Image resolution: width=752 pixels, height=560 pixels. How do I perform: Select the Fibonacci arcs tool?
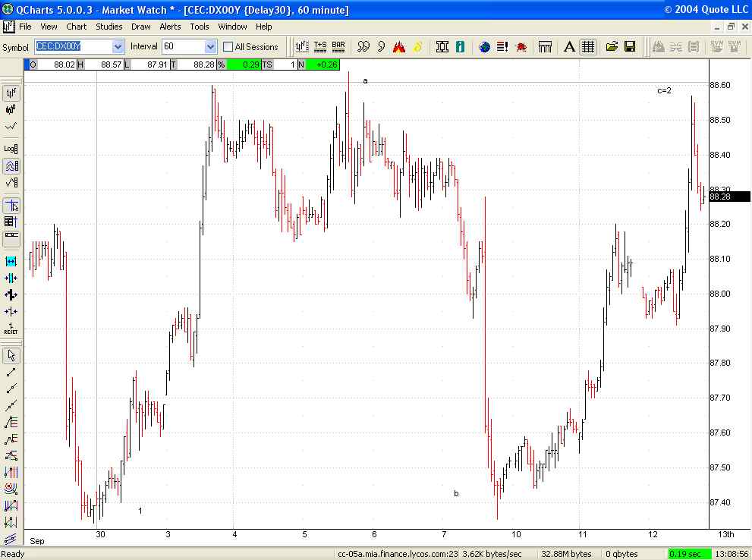click(11, 489)
